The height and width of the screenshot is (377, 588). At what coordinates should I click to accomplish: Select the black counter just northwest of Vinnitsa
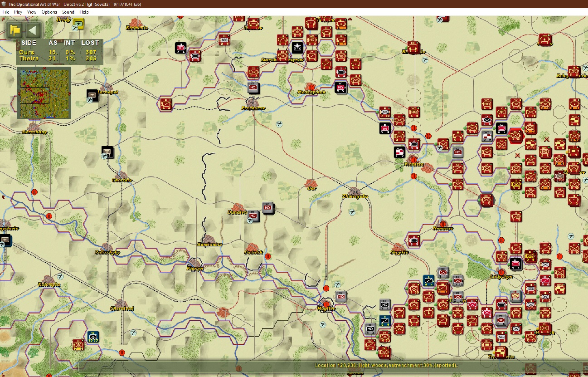tap(399, 152)
